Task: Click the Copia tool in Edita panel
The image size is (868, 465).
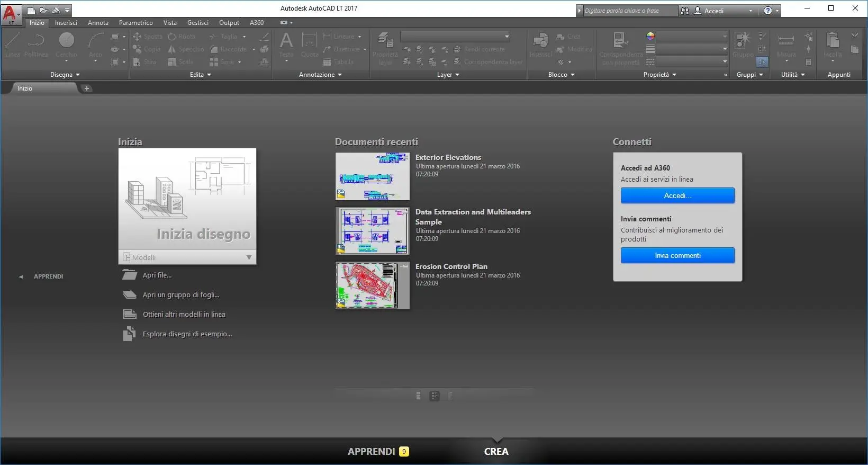Action: [147, 49]
